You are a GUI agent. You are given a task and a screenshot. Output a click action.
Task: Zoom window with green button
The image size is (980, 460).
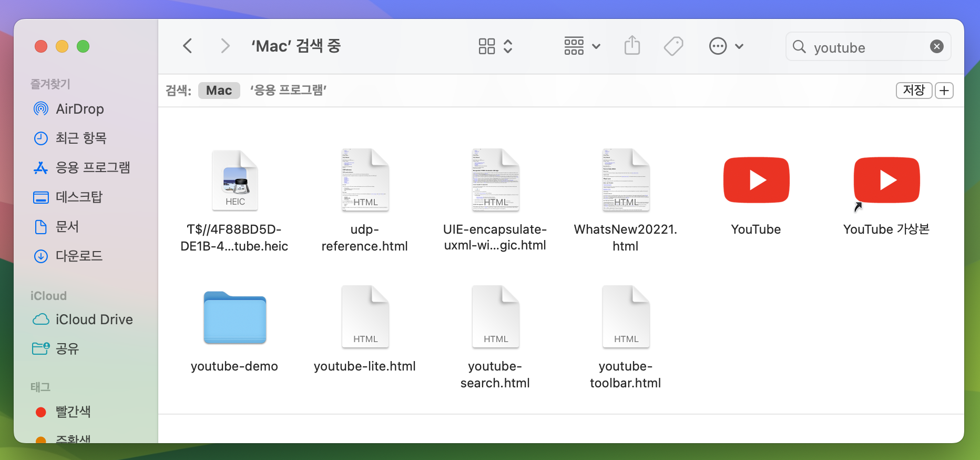[x=83, y=46]
